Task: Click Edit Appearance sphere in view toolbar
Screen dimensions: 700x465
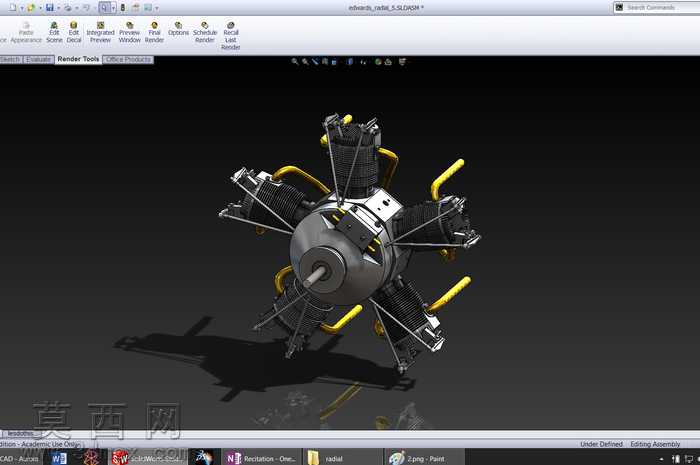Action: pos(378,62)
